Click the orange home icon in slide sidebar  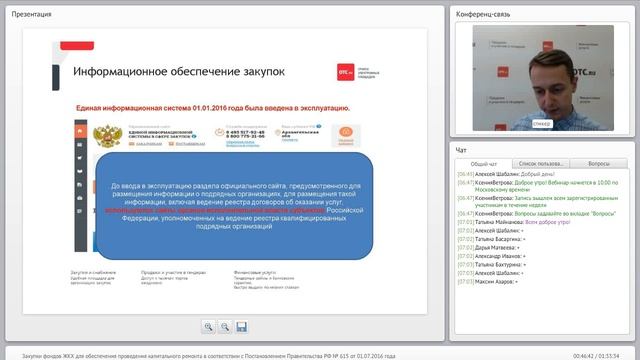[80, 131]
